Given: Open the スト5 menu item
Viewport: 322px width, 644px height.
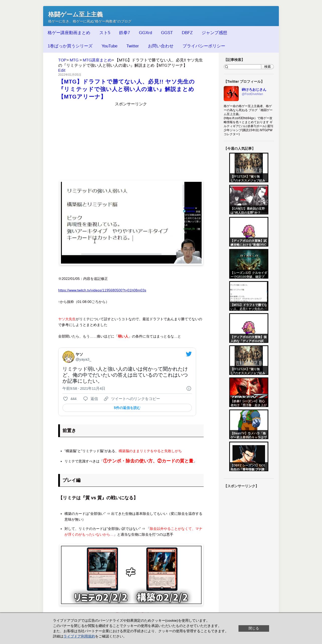Looking at the screenshot, I should [105, 33].
